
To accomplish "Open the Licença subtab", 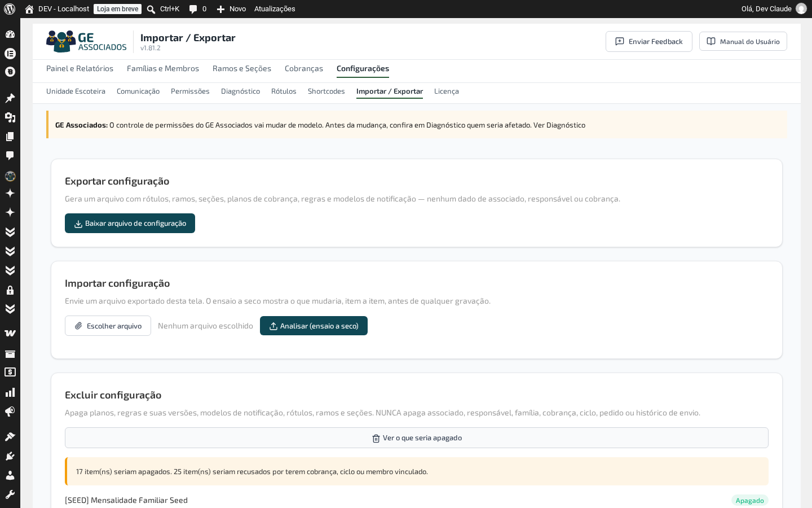I will 447,91.
